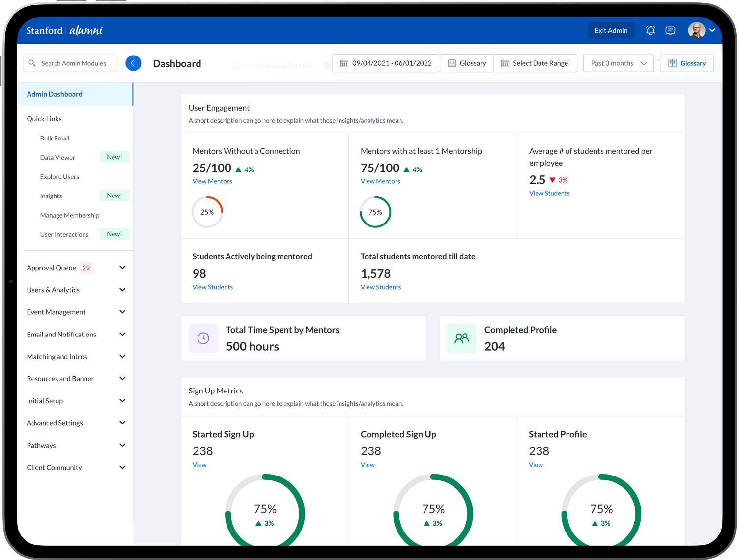This screenshot has width=737, height=560.
Task: Click calendar icon in Select Date Range
Action: pos(505,63)
